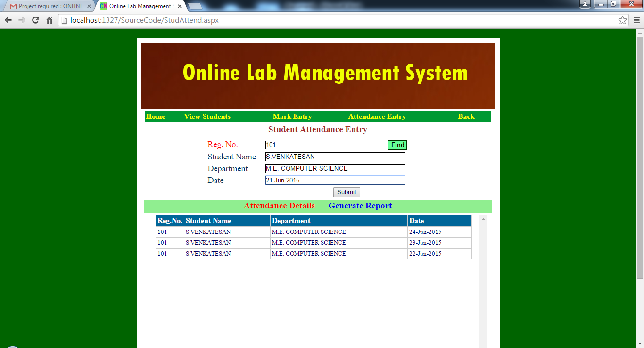Open the Chrome hamburger menu
Screen dimensions: 644x348
(x=636, y=20)
